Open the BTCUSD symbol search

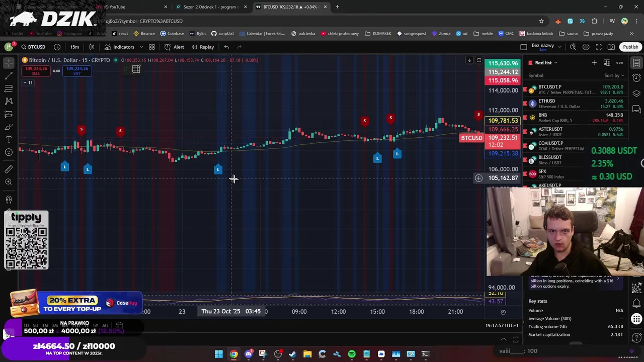click(33, 47)
